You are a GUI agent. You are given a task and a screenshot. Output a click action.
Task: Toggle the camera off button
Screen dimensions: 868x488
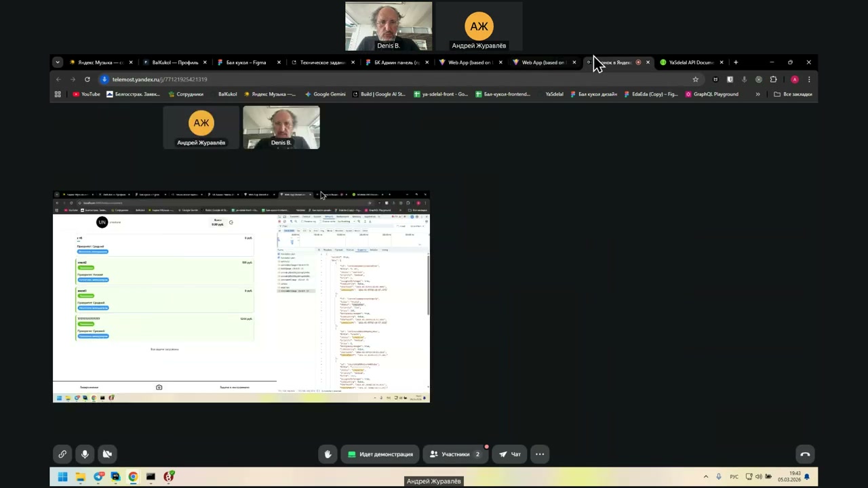point(107,454)
